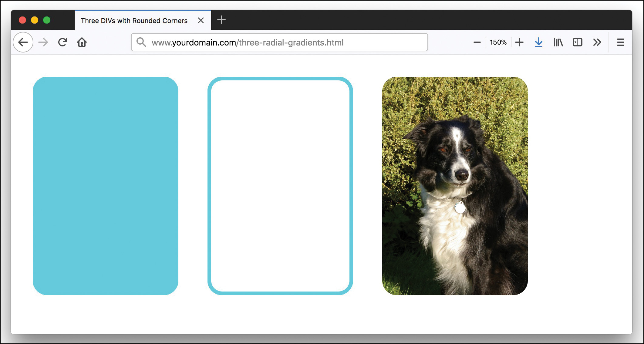Minimize the window with the yellow button
The height and width of the screenshot is (344, 644).
pos(35,20)
